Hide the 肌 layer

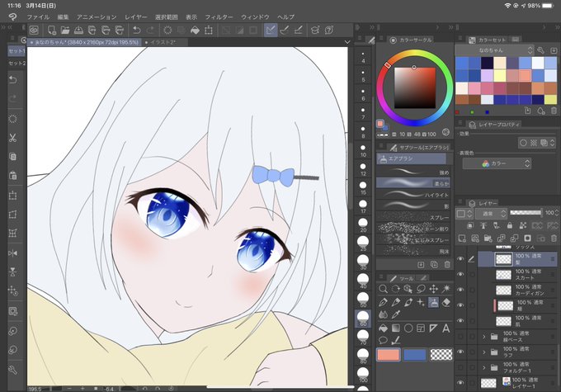point(460,320)
